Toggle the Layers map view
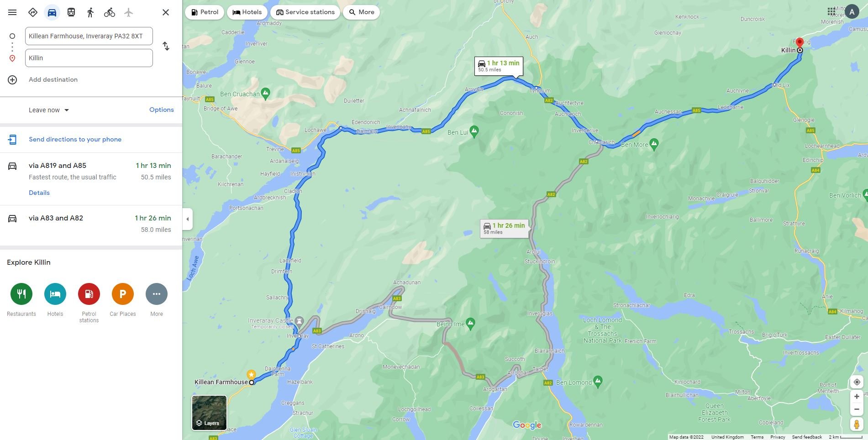The image size is (868, 440). [209, 413]
